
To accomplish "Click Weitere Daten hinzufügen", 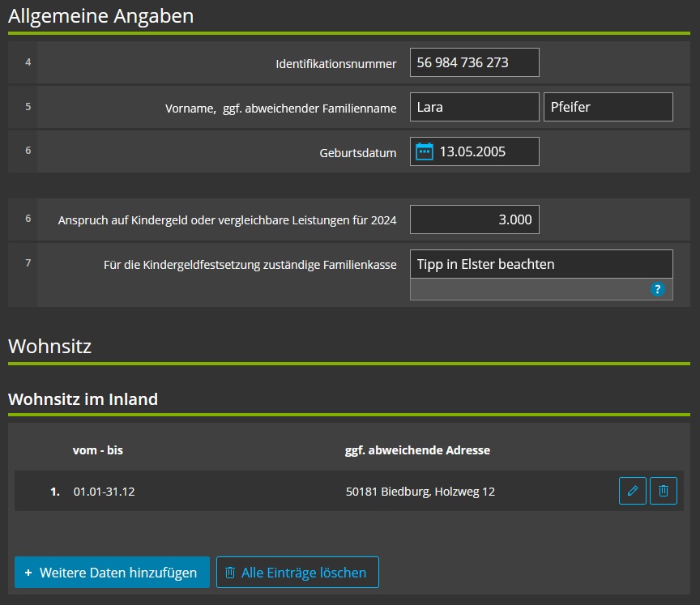I will (x=112, y=572).
